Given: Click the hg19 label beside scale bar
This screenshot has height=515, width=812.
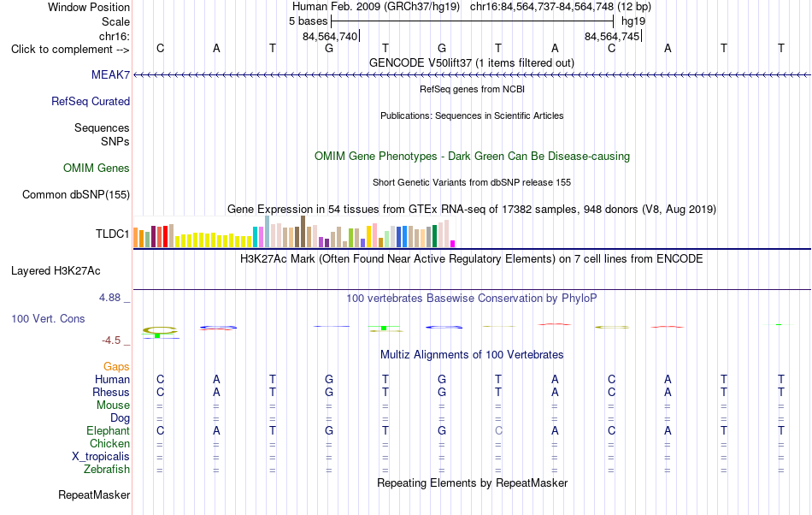Looking at the screenshot, I should pyautogui.click(x=633, y=21).
